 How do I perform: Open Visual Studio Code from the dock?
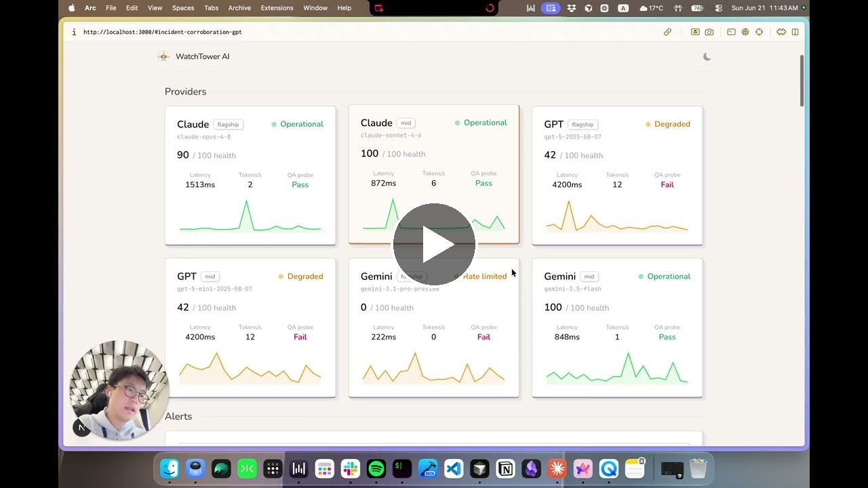(454, 468)
